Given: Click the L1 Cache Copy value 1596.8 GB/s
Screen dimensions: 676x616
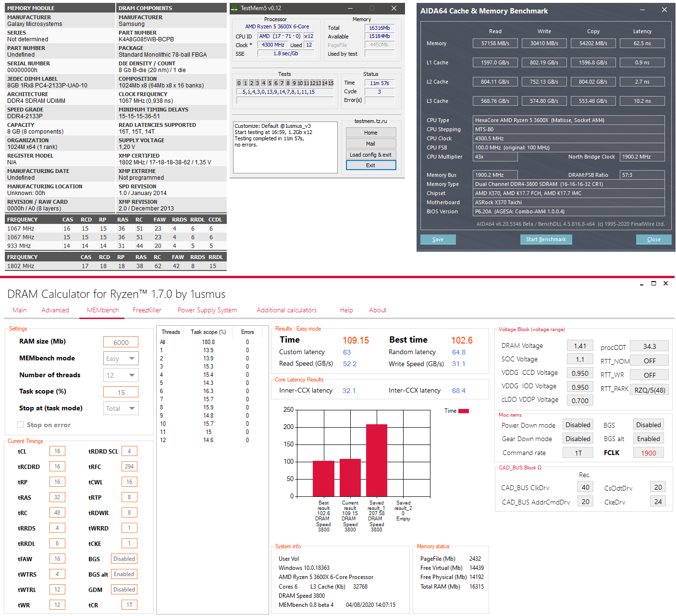Looking at the screenshot, I should point(593,62).
